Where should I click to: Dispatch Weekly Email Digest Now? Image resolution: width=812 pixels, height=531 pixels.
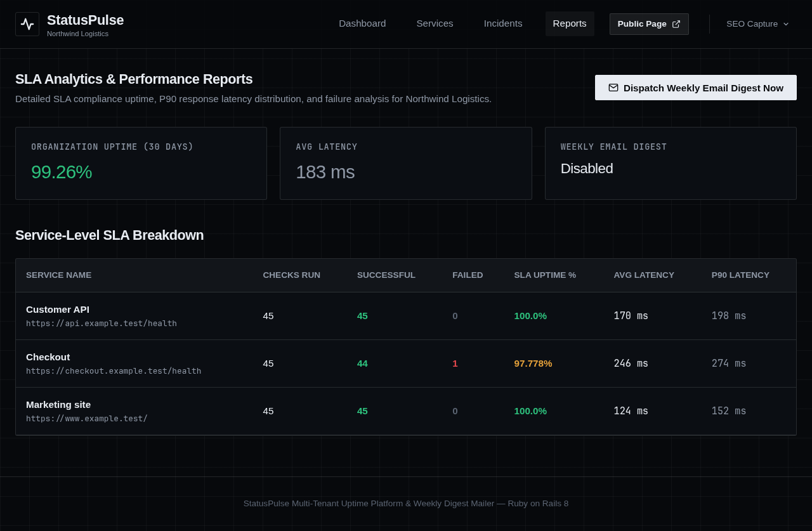[696, 88]
